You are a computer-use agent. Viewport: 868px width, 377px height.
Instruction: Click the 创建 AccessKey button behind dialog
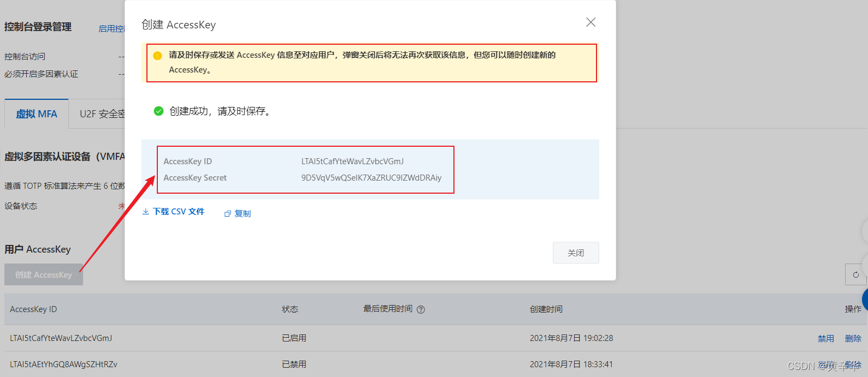pyautogui.click(x=44, y=274)
